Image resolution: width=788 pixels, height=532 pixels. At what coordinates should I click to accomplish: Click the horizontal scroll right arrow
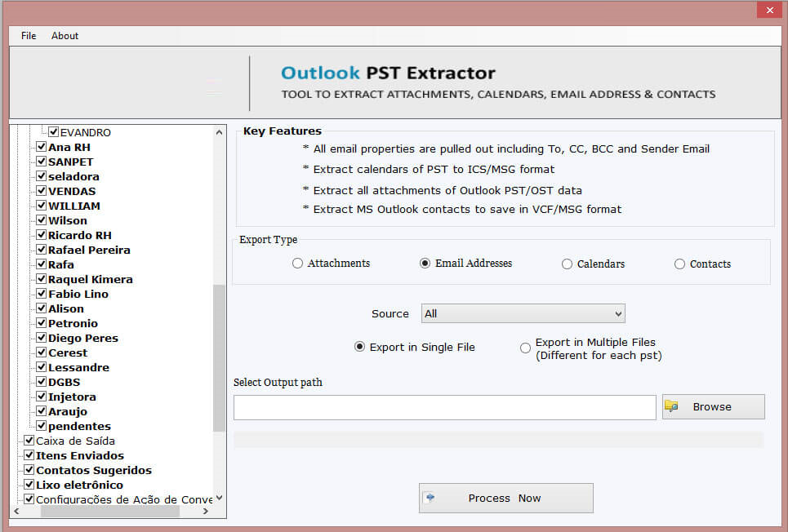(206, 512)
